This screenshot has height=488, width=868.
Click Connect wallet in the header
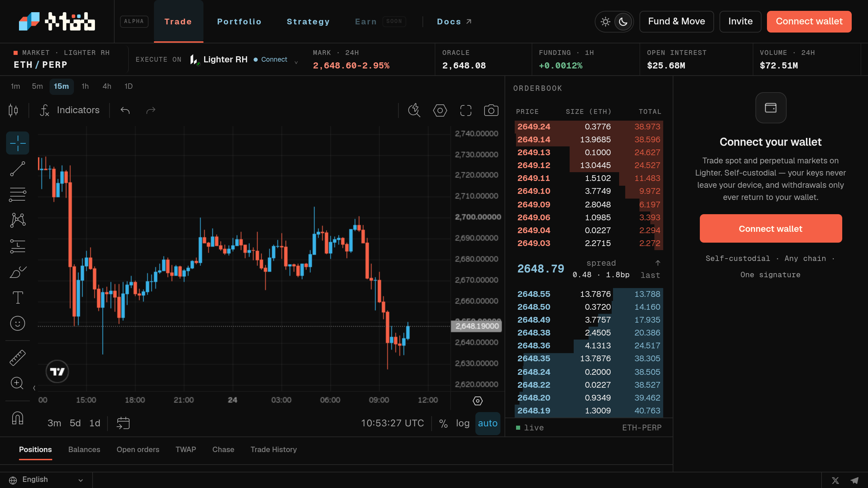click(809, 22)
